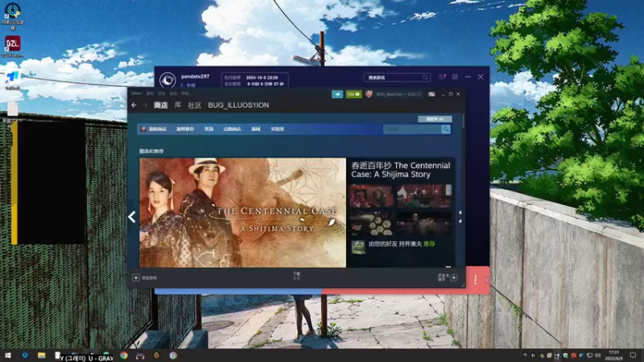This screenshot has height=362, width=644.
Task: Click the Steam store page scrollbar
Action: (464, 121)
